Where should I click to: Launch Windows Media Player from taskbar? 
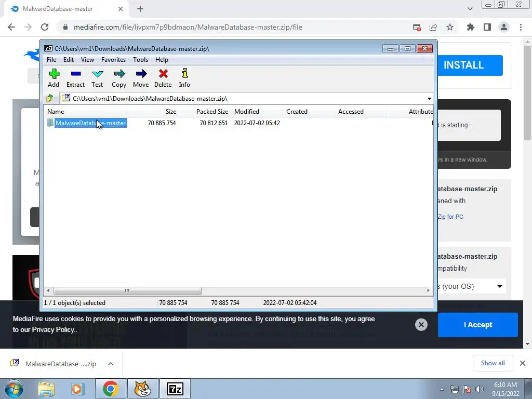(x=77, y=389)
